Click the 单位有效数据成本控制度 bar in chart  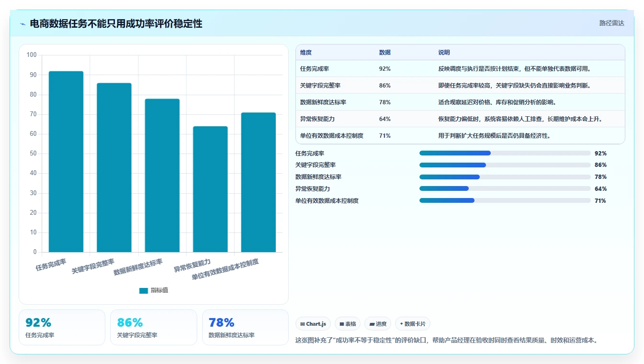click(x=259, y=182)
